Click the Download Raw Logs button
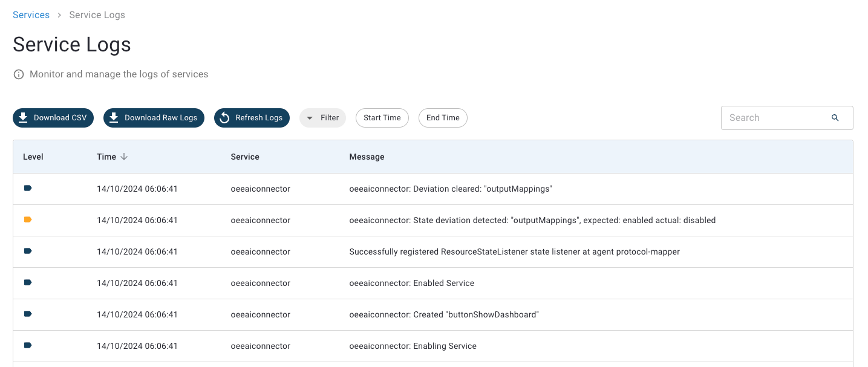This screenshot has width=868, height=367. coord(154,118)
